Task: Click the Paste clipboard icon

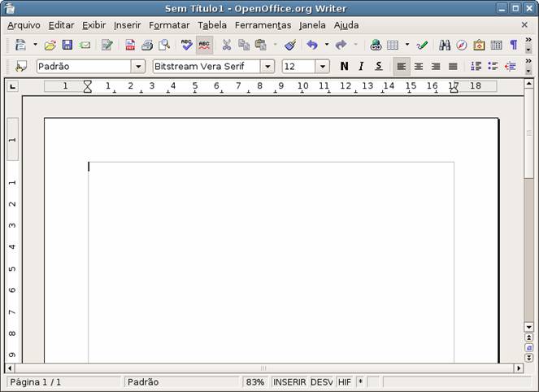Action: [261, 45]
